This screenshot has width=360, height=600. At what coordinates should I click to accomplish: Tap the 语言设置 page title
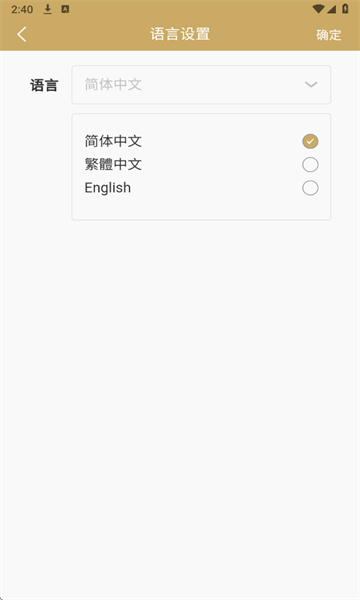[x=180, y=34]
